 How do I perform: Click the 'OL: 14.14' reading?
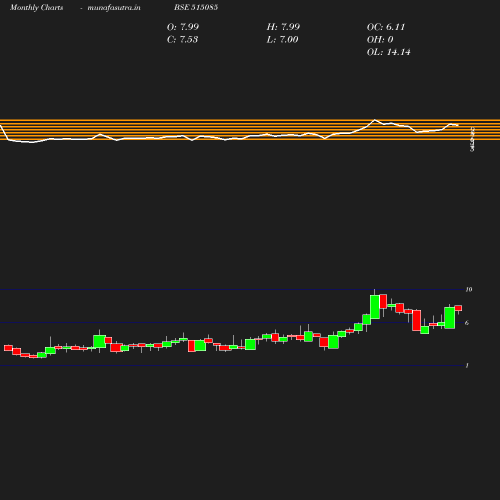coord(389,52)
